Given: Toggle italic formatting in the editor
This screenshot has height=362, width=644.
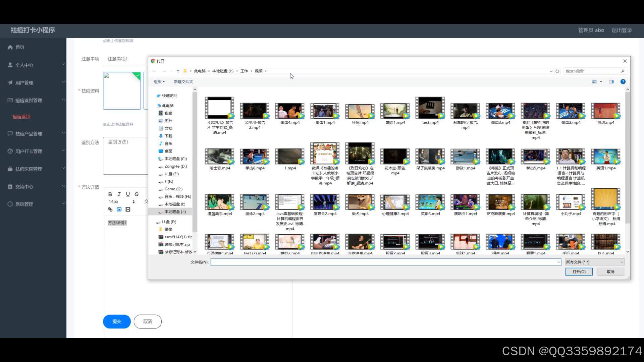Looking at the screenshot, I should (x=119, y=194).
